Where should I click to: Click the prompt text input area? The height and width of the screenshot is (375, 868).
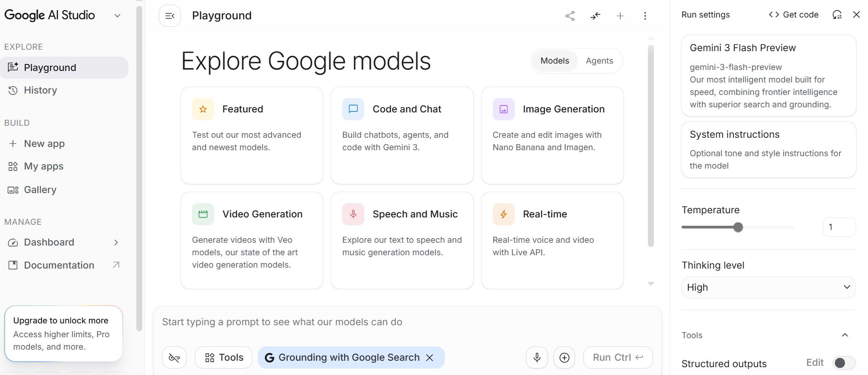[x=407, y=322]
